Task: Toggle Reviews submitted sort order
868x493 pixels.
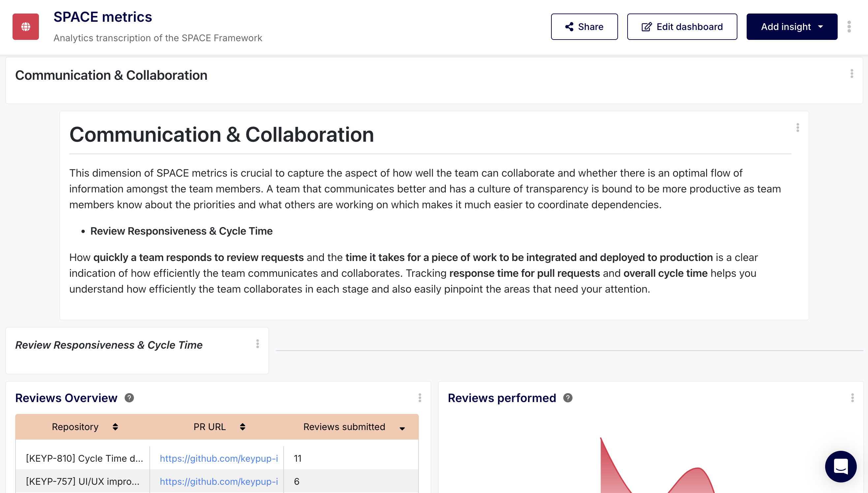Action: (x=402, y=429)
